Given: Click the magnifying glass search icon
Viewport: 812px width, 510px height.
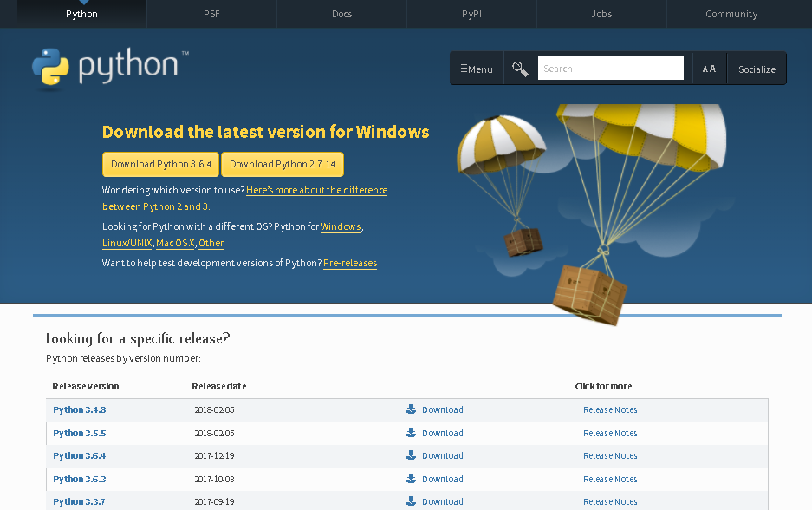Looking at the screenshot, I should (x=520, y=69).
